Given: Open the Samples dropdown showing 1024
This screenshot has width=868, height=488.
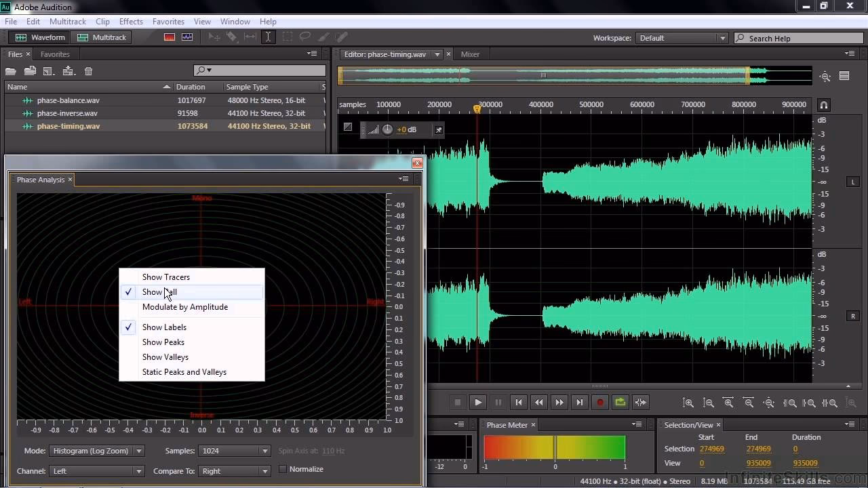Looking at the screenshot, I should tap(234, 451).
